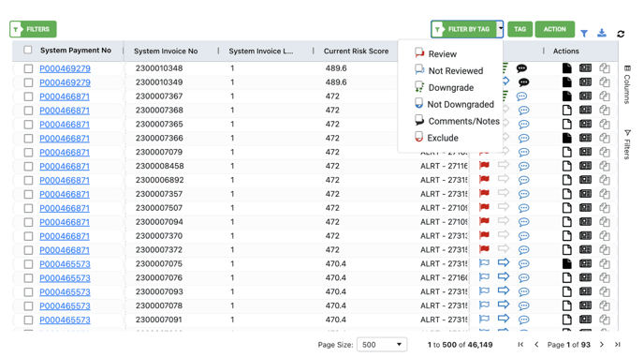Click copy icon for invoice 2300007365
This screenshot has height=357, width=644.
[x=604, y=124]
